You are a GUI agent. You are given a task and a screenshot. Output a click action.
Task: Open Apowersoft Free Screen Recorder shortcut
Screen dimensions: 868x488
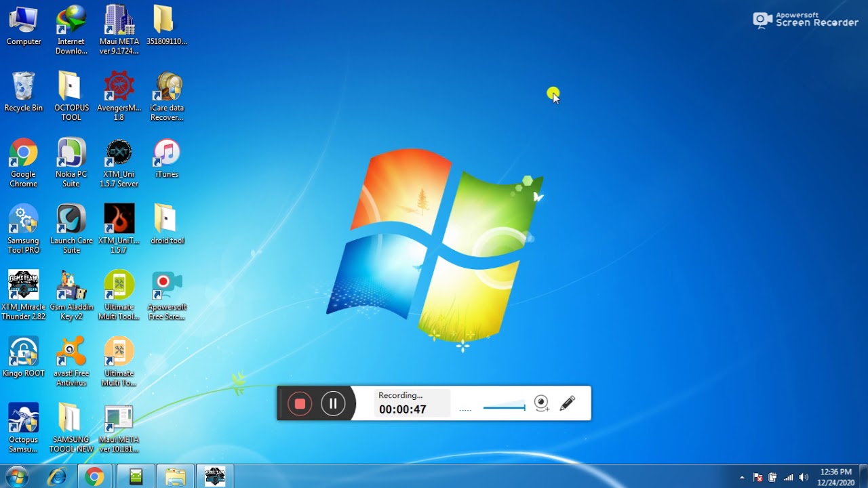[167, 296]
